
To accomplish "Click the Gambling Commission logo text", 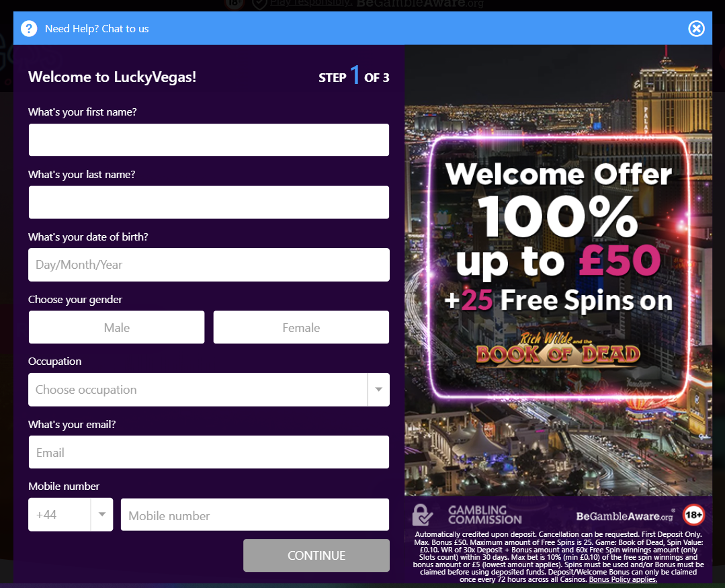I will [x=484, y=515].
